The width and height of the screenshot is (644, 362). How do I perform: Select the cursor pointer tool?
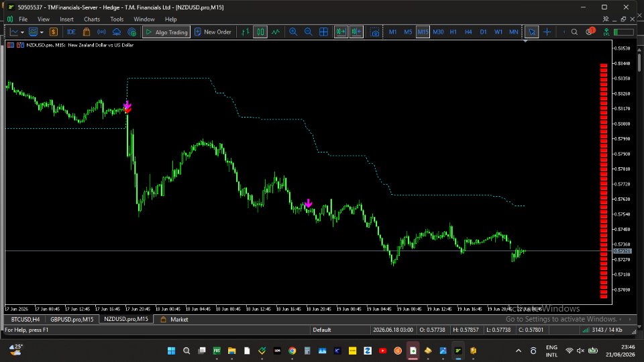[x=532, y=32]
